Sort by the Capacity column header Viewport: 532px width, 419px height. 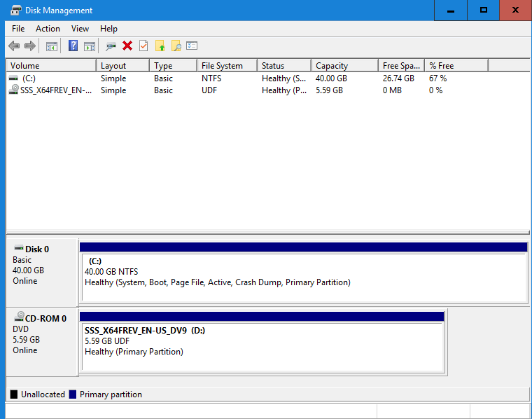click(344, 66)
